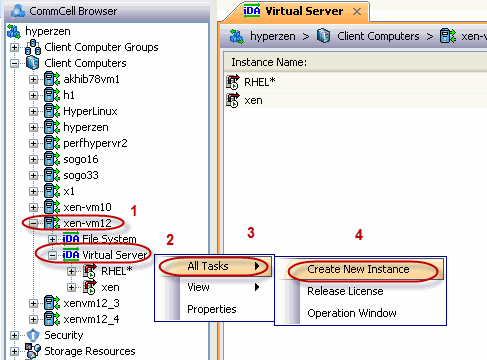The height and width of the screenshot is (360, 487).
Task: Click the xen-vm12 client icon
Action: pyautogui.click(x=52, y=223)
